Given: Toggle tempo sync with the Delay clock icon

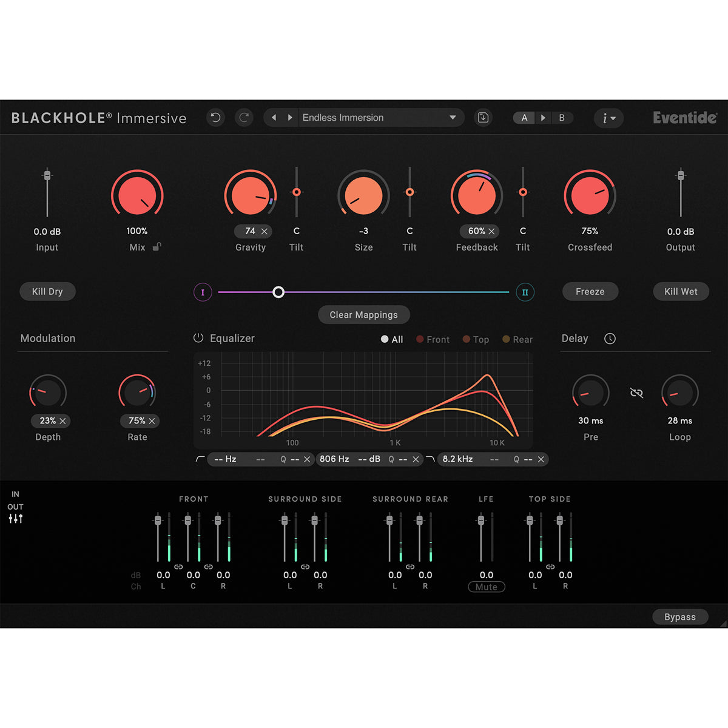Looking at the screenshot, I should click(x=610, y=339).
